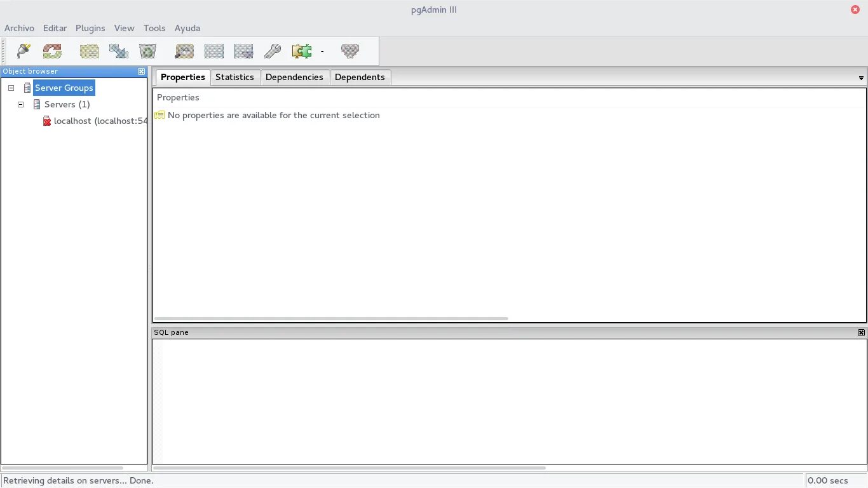Open object Properties toolbar icon
This screenshot has width=868, height=488.
click(90, 51)
